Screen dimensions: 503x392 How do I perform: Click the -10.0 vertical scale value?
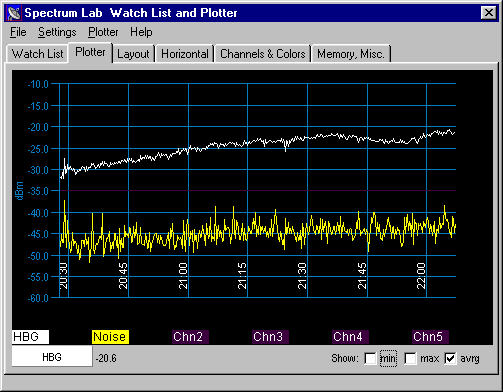pos(38,84)
